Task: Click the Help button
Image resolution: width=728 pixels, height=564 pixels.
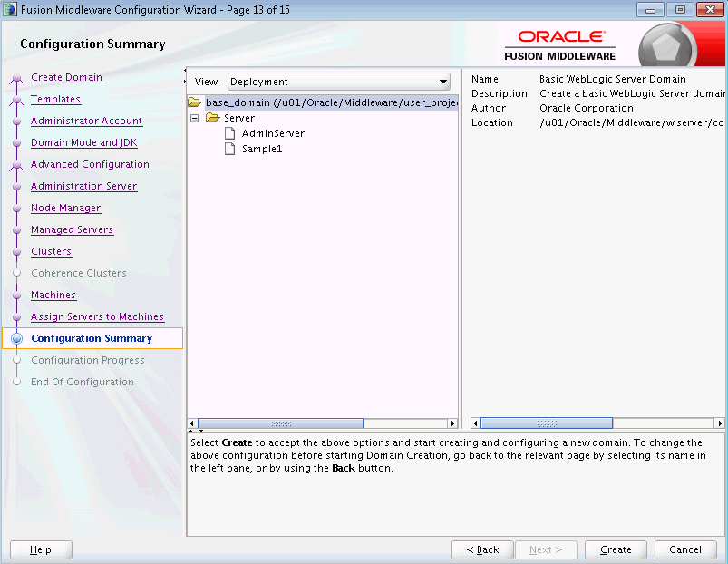Action: [41, 549]
